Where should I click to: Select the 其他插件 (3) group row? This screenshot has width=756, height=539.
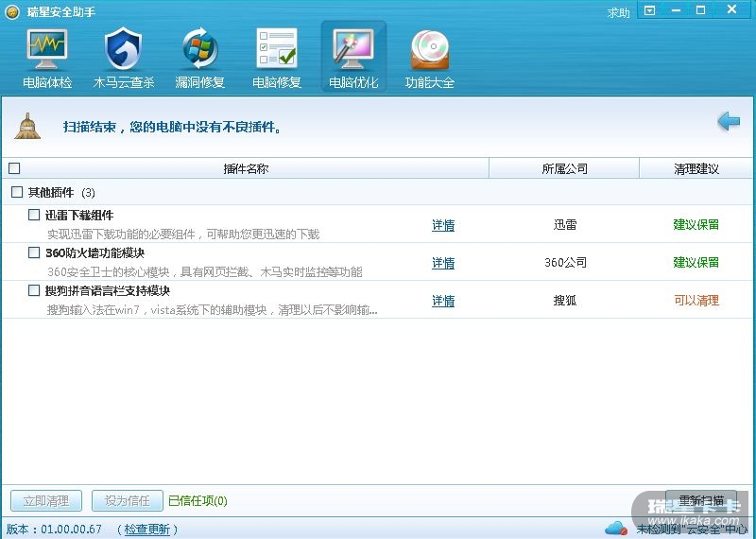(x=377, y=192)
